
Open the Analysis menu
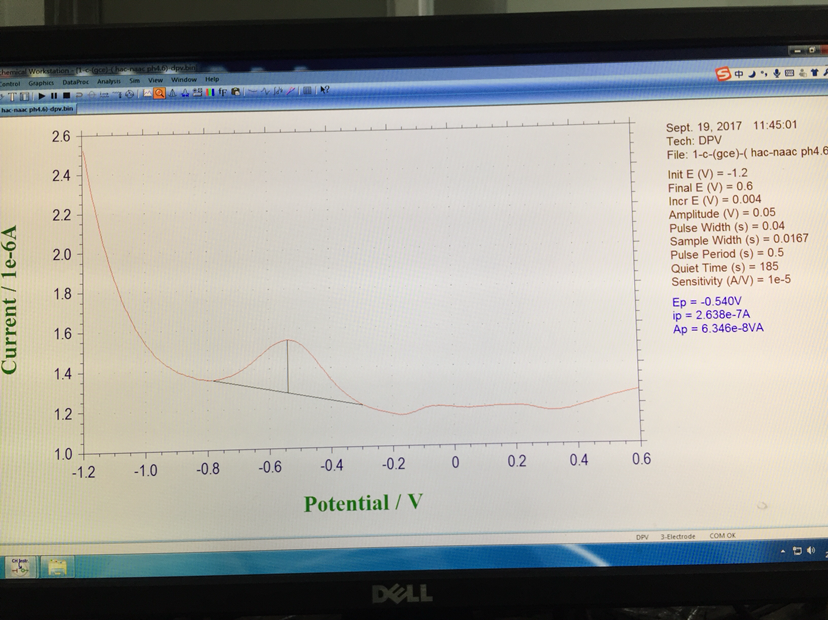[x=109, y=82]
